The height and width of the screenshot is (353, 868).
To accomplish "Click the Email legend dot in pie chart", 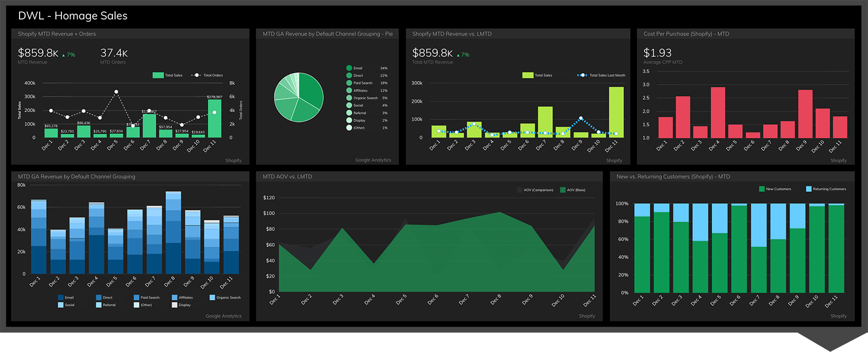I will (349, 68).
